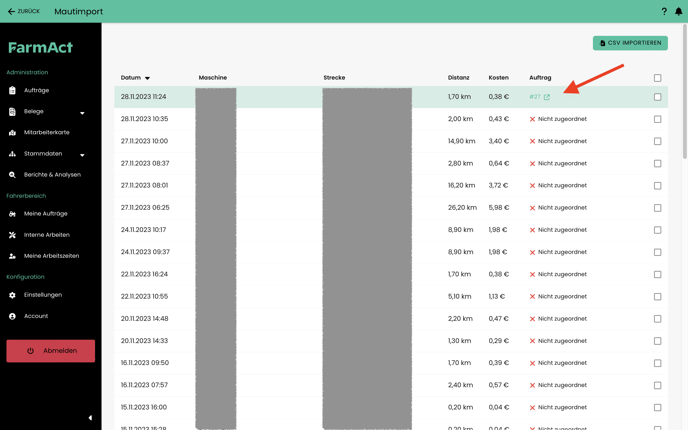
Task: Check the box for 28.11.2023 11:24 row
Action: point(657,97)
